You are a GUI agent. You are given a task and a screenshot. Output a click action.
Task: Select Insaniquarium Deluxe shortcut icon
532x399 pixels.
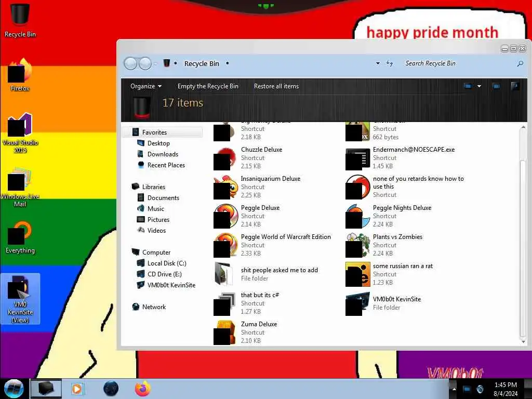pyautogui.click(x=225, y=187)
